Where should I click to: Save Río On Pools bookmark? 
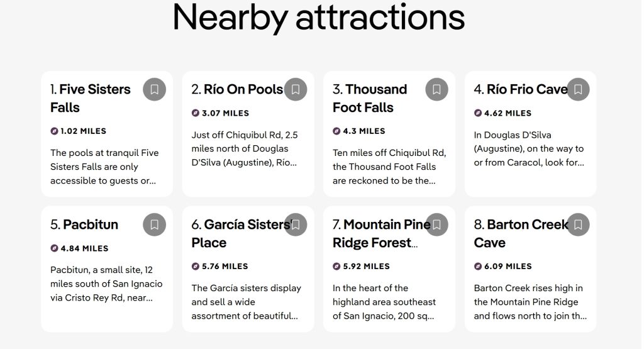coord(296,89)
